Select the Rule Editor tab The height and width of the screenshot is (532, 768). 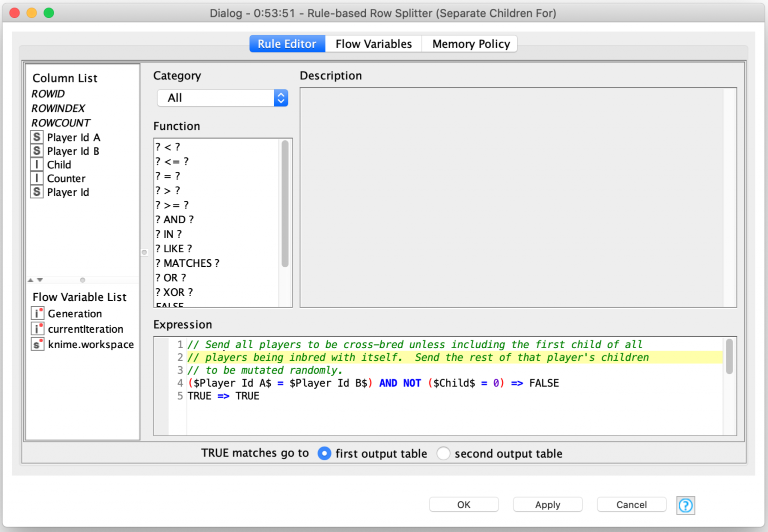(x=287, y=43)
